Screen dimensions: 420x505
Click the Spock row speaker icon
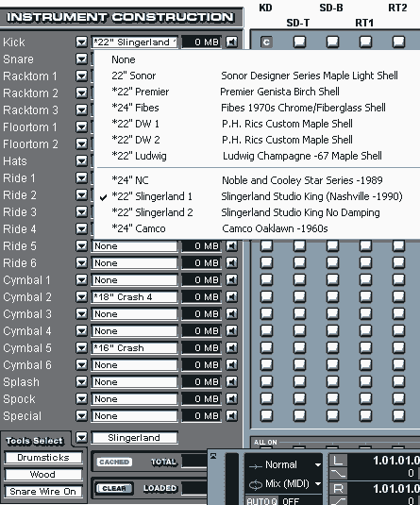(x=231, y=399)
